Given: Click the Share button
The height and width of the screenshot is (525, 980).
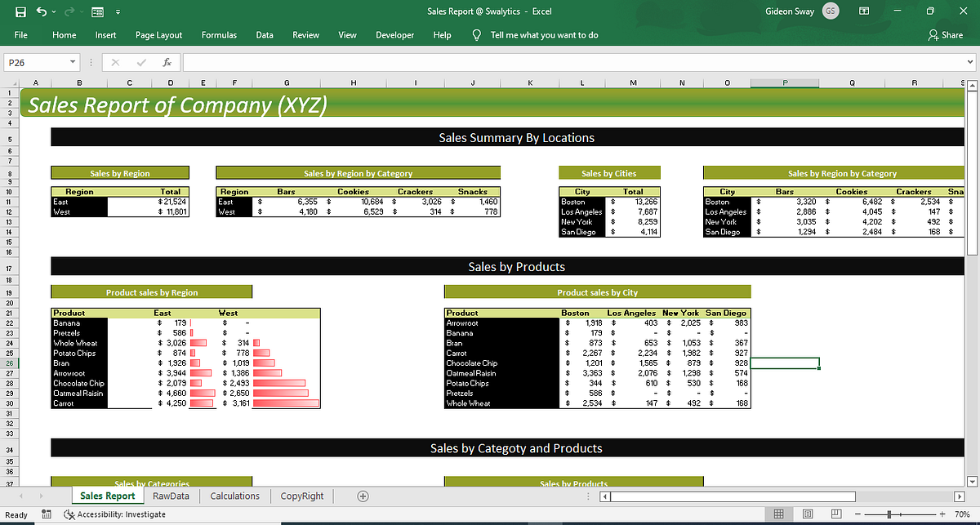Looking at the screenshot, I should 947,35.
